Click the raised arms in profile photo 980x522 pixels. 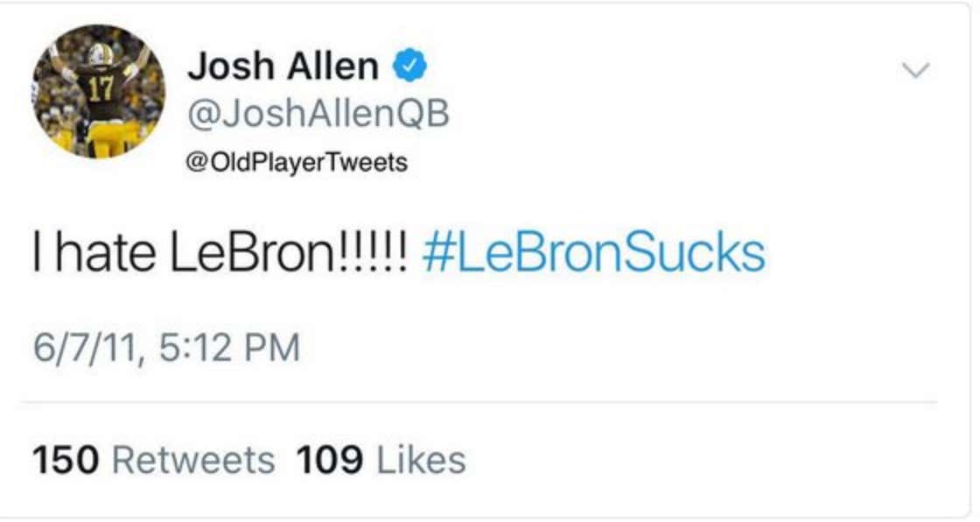(x=99, y=60)
